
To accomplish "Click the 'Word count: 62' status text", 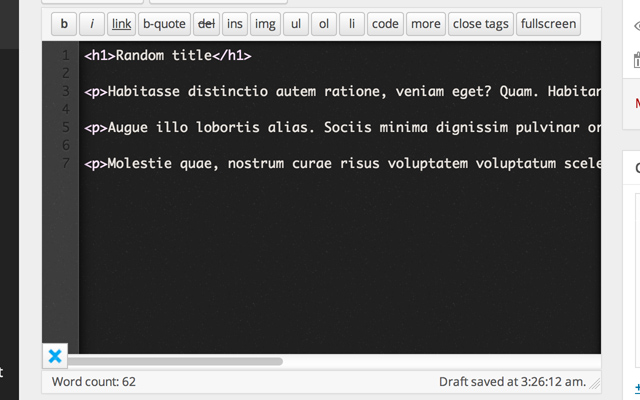I will tap(94, 382).
